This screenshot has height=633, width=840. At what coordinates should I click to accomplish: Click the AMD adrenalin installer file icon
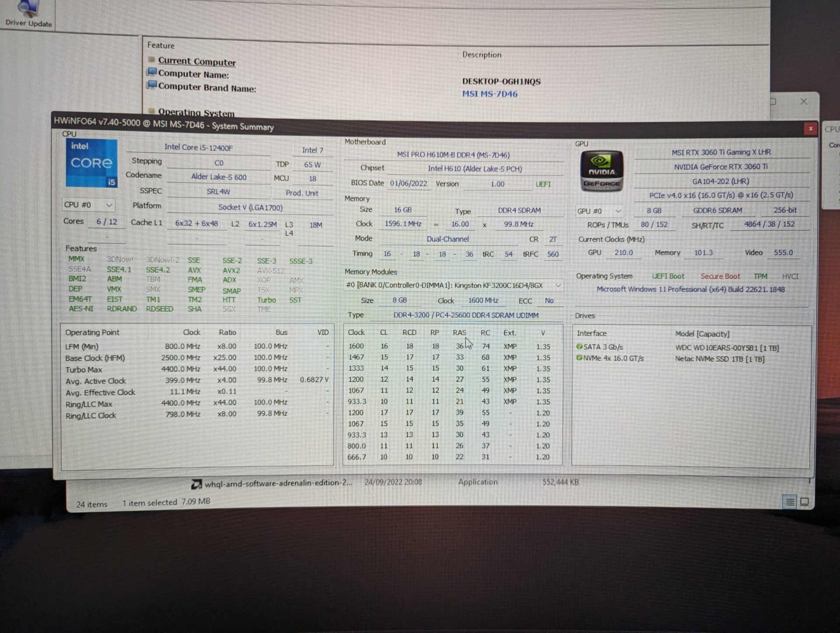pos(196,484)
